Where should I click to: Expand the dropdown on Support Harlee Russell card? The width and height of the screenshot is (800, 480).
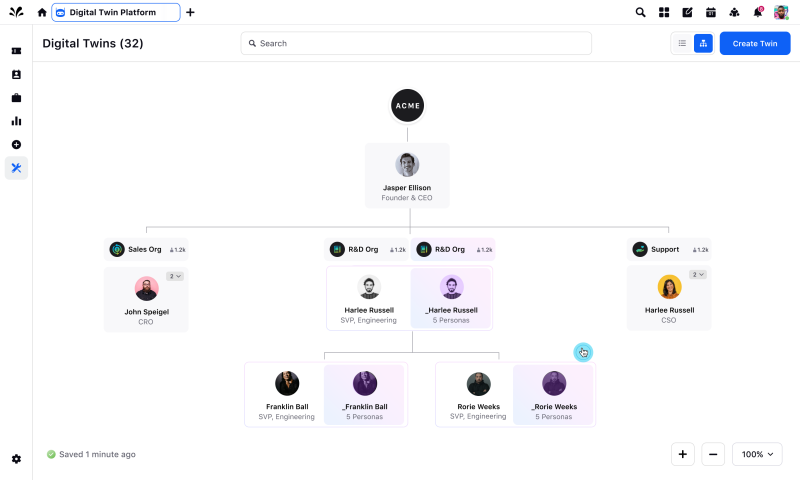[x=698, y=275]
